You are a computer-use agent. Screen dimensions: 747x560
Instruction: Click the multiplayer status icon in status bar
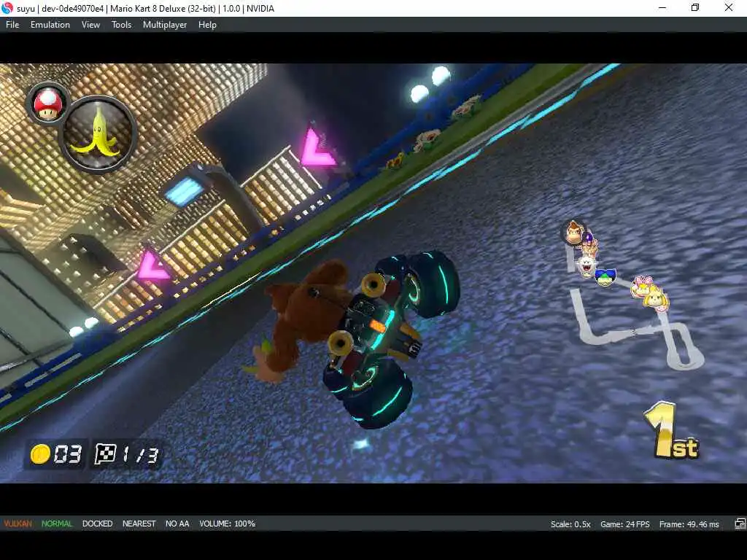(740, 524)
